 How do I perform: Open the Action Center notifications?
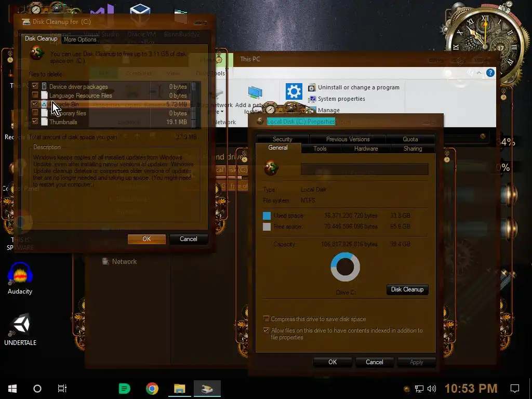point(515,389)
